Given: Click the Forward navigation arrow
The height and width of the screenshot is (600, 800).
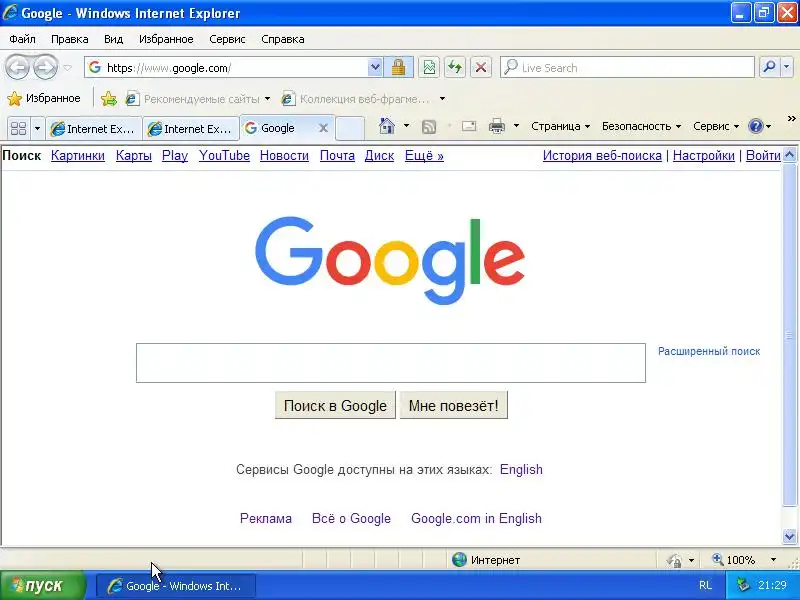Looking at the screenshot, I should (45, 67).
